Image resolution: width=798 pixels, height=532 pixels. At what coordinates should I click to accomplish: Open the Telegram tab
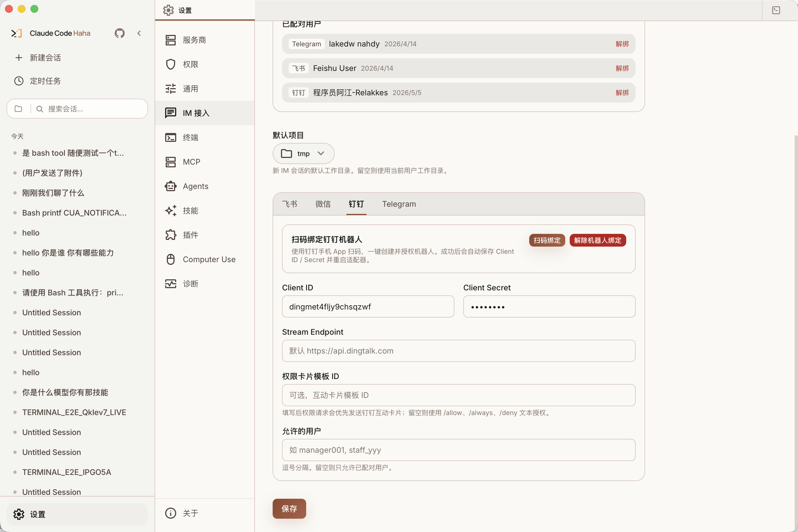[x=399, y=204]
